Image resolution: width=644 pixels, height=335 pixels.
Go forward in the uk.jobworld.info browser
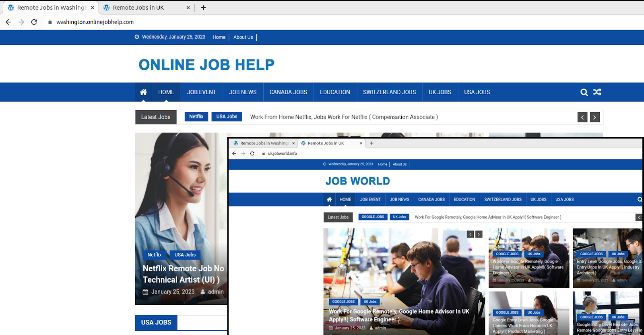(243, 153)
